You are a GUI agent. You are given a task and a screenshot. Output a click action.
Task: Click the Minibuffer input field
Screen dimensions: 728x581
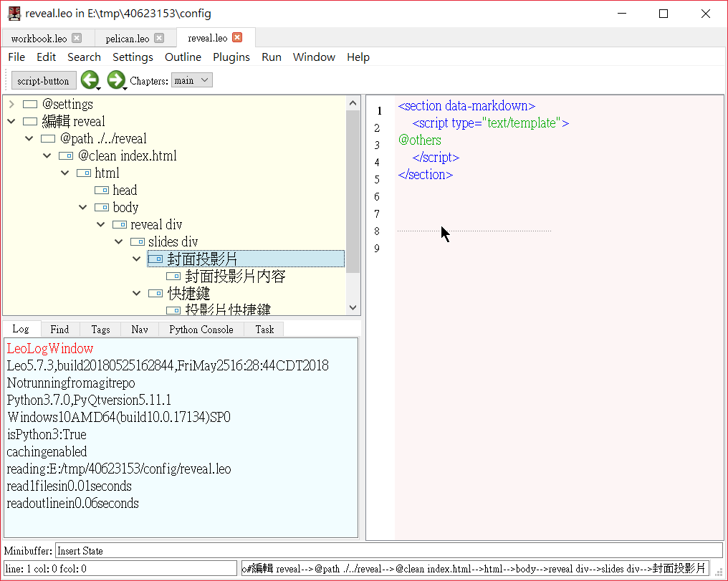point(388,551)
